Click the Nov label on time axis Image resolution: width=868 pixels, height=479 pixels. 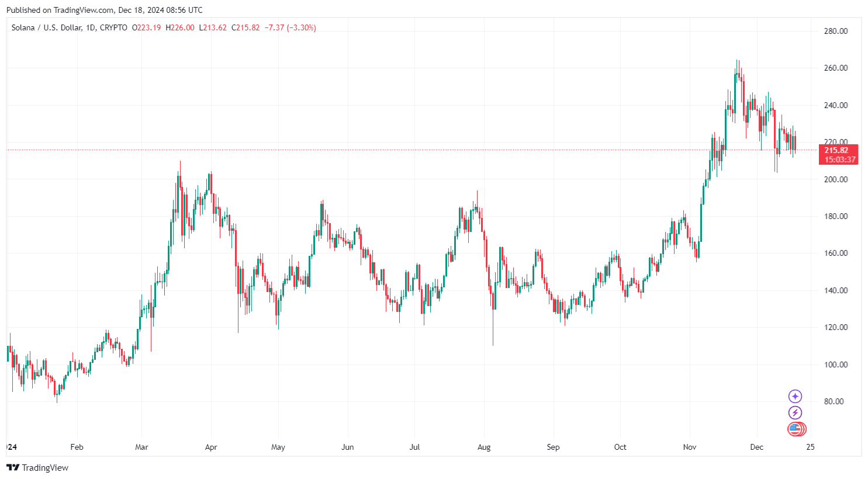(x=690, y=447)
